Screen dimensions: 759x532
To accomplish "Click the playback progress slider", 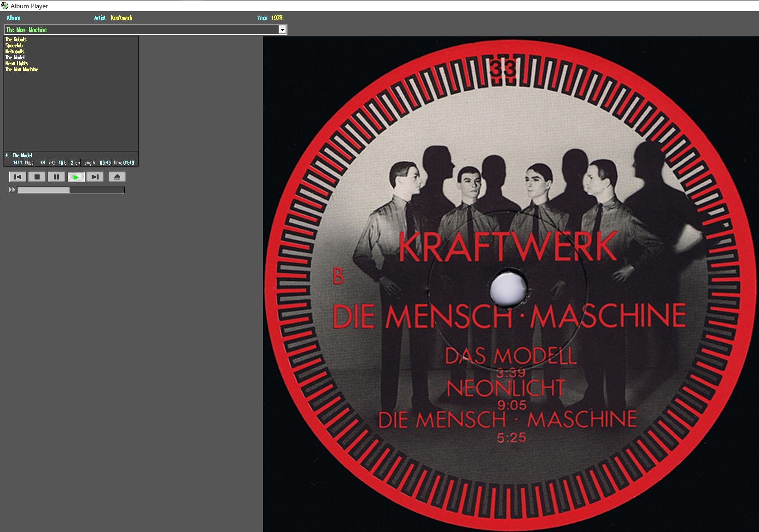I will tap(70, 190).
